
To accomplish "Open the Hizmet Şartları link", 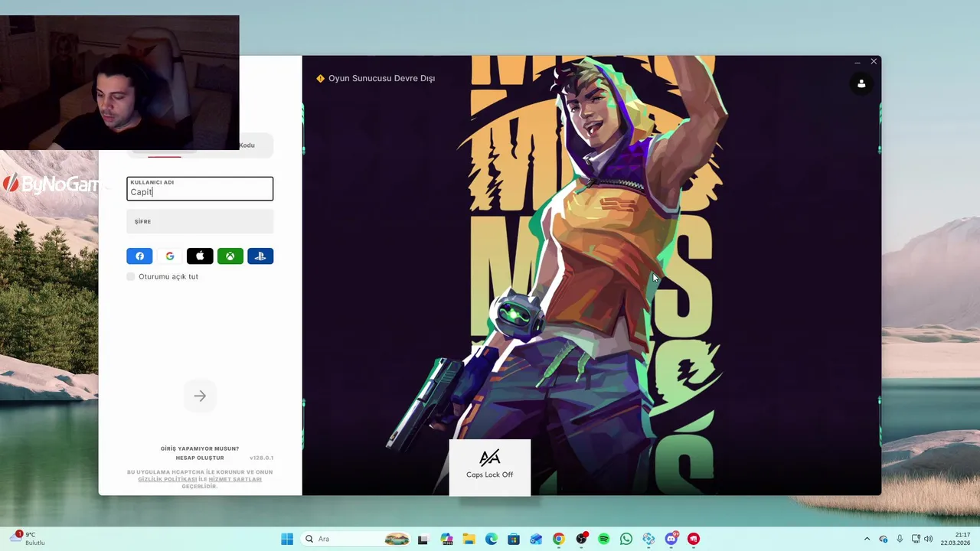I will pyautogui.click(x=235, y=479).
